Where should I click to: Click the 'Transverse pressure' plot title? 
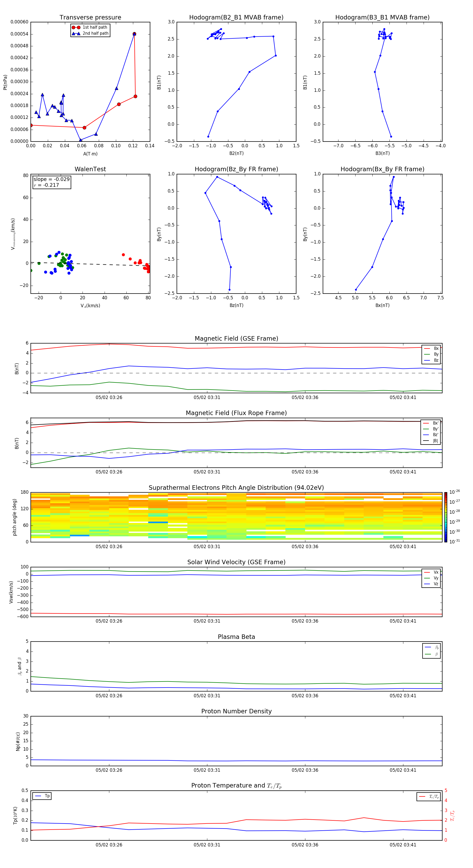pyautogui.click(x=90, y=18)
